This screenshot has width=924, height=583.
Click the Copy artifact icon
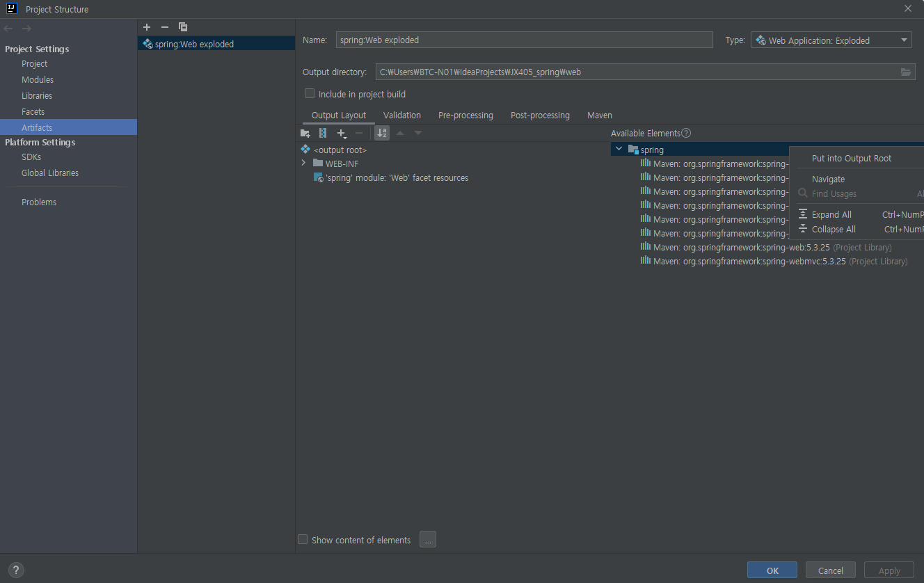point(183,27)
